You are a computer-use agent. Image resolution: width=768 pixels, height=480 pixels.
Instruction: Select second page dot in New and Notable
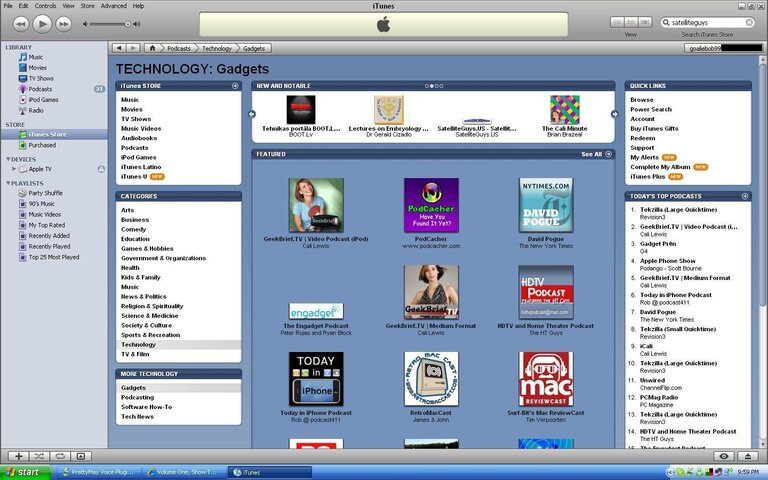pyautogui.click(x=432, y=86)
